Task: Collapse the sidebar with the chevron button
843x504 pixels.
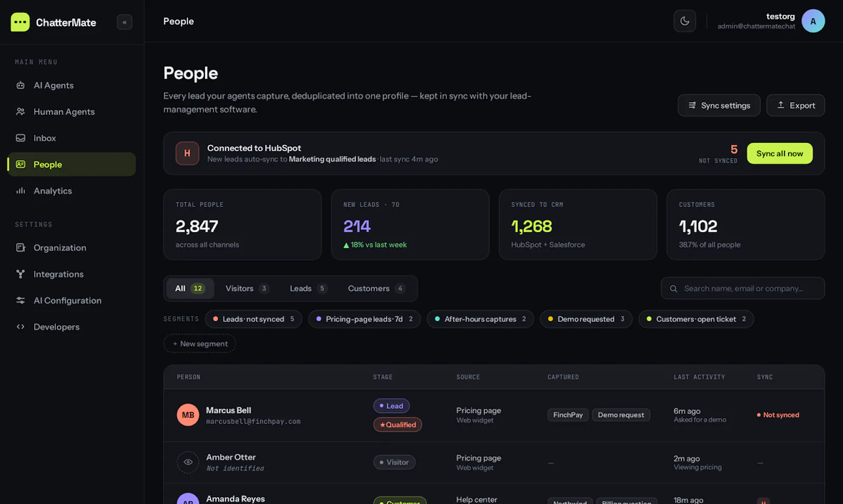Action: tap(124, 22)
